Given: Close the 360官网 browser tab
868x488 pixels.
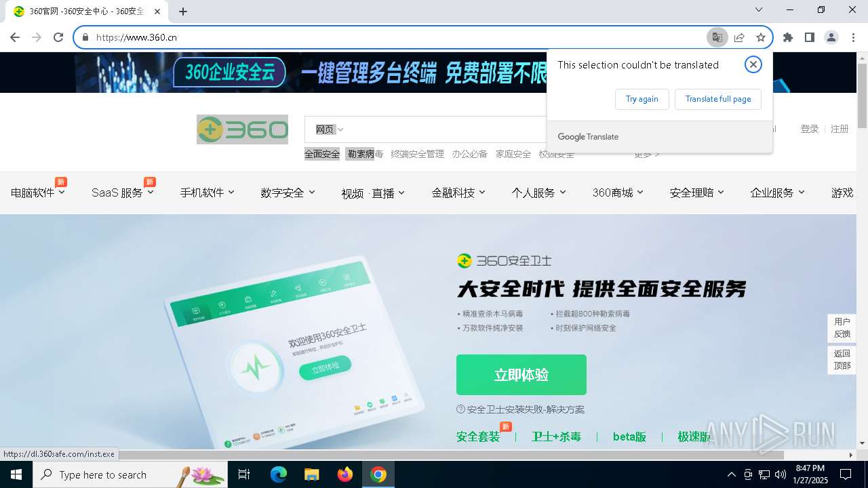Looking at the screenshot, I should pos(157,12).
